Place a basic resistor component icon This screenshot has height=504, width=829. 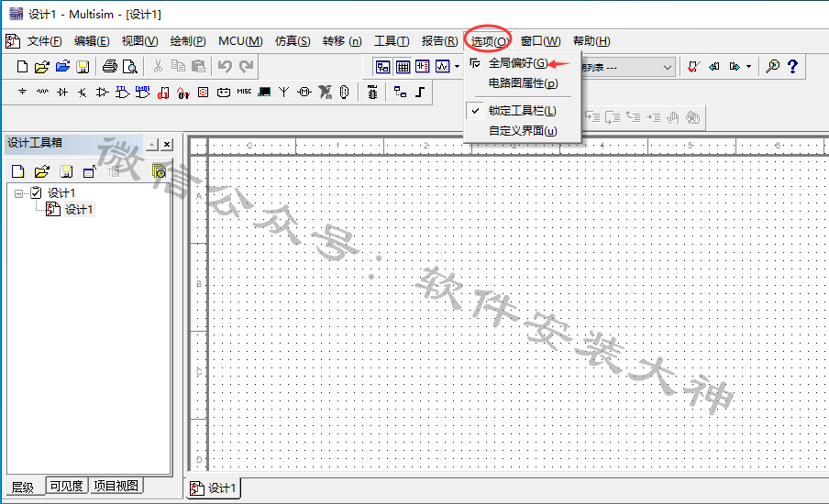coord(42,92)
